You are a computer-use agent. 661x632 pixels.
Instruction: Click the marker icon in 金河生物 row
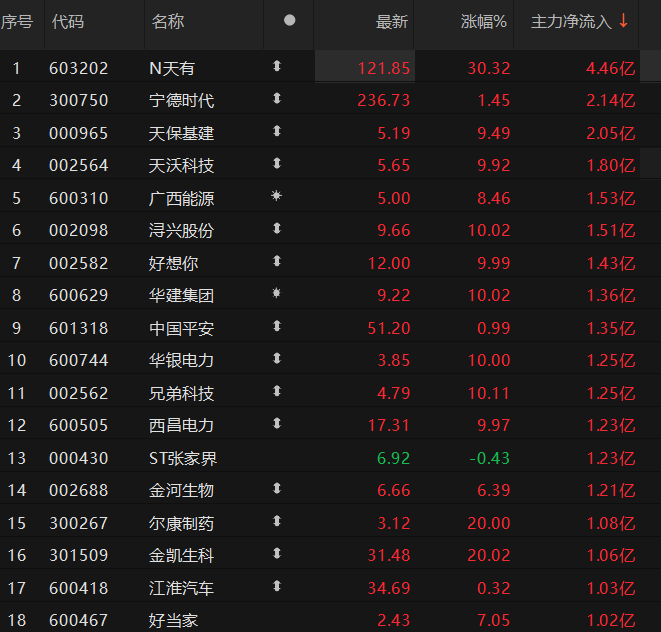277,488
